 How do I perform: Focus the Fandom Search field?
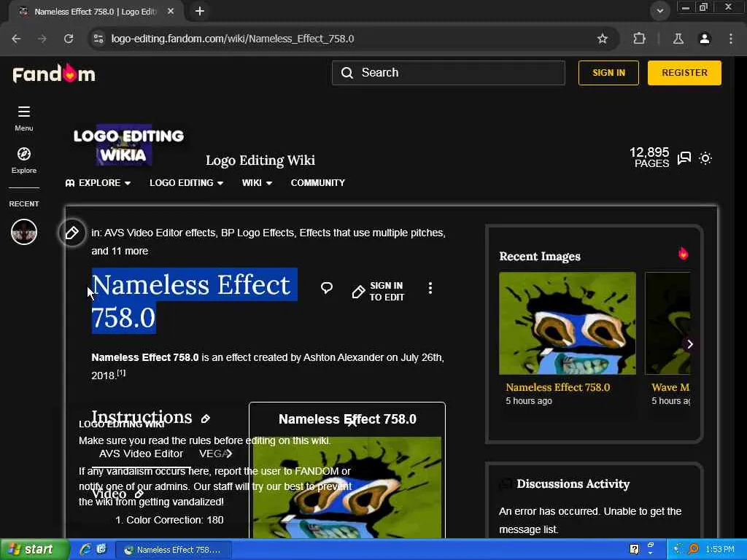point(449,73)
